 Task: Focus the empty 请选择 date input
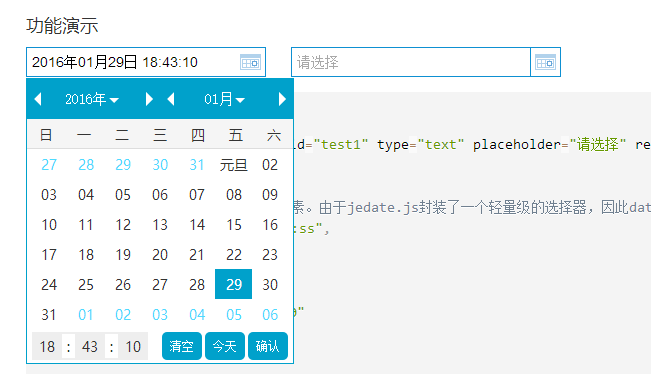point(411,62)
